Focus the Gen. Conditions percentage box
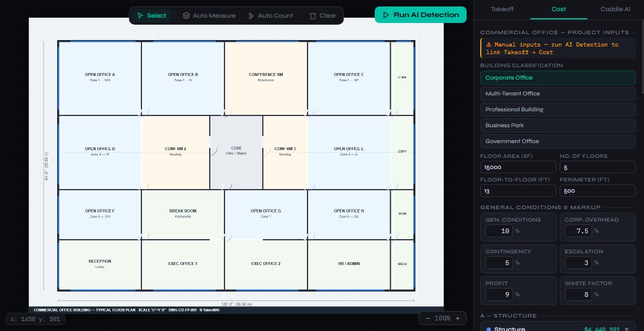The height and width of the screenshot is (331, 644). pyautogui.click(x=498, y=231)
